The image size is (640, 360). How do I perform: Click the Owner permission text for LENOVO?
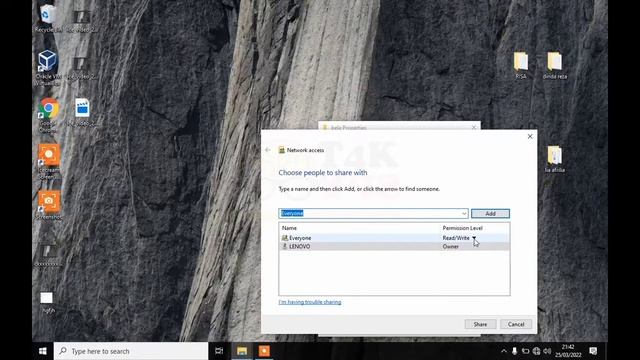pos(451,247)
